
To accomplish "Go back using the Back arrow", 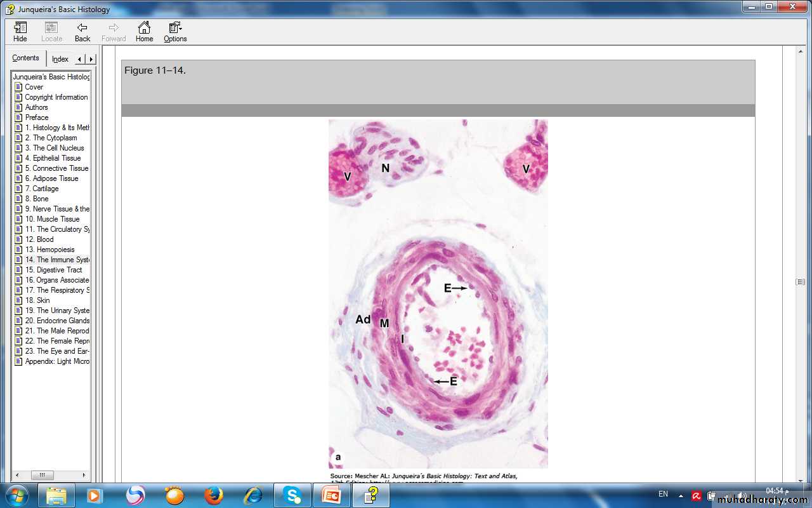I will point(82,32).
